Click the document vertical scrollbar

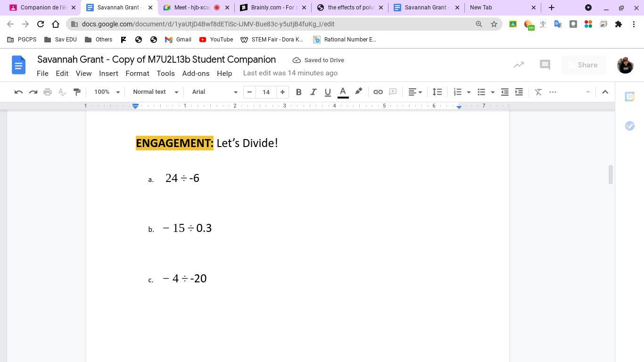tap(611, 175)
